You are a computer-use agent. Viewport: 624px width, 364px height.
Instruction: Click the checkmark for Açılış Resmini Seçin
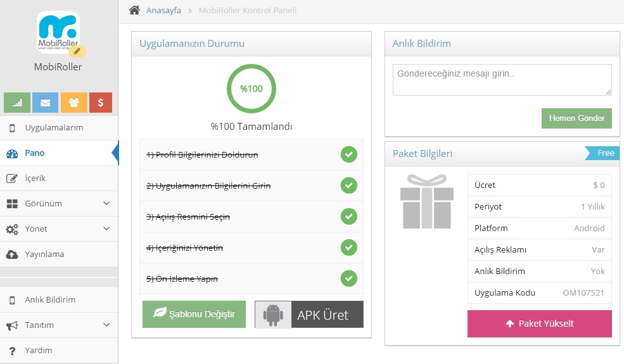coord(348,217)
